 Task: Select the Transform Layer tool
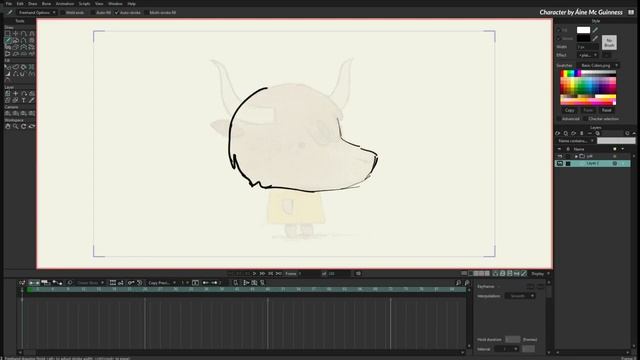click(8, 94)
